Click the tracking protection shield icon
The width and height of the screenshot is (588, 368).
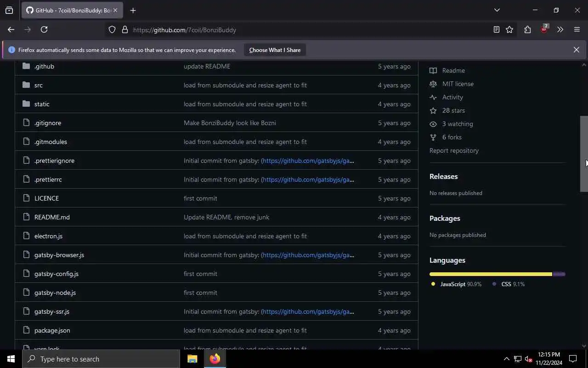[x=112, y=29]
